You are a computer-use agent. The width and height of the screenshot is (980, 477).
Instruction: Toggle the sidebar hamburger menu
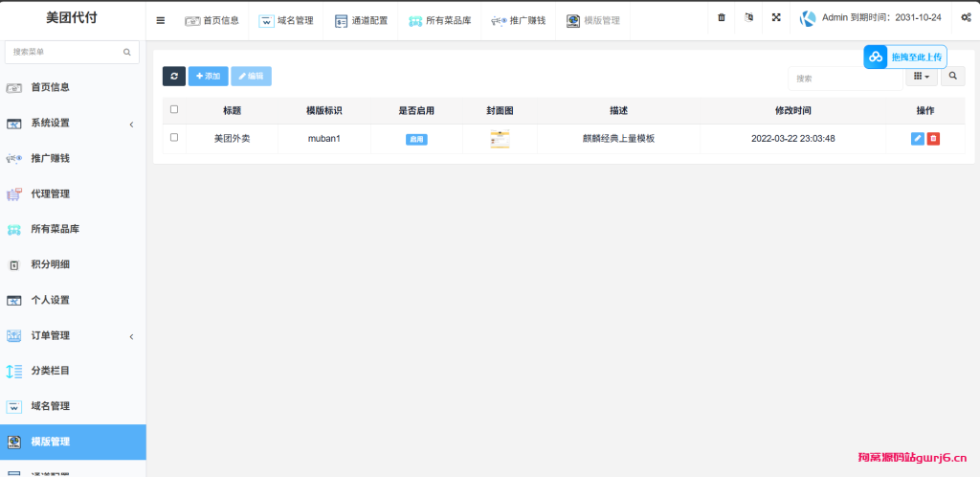pyautogui.click(x=161, y=20)
